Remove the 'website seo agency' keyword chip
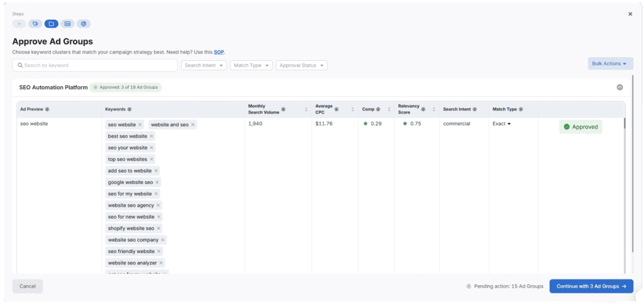Screen dimensions: 644x304 click(x=158, y=205)
